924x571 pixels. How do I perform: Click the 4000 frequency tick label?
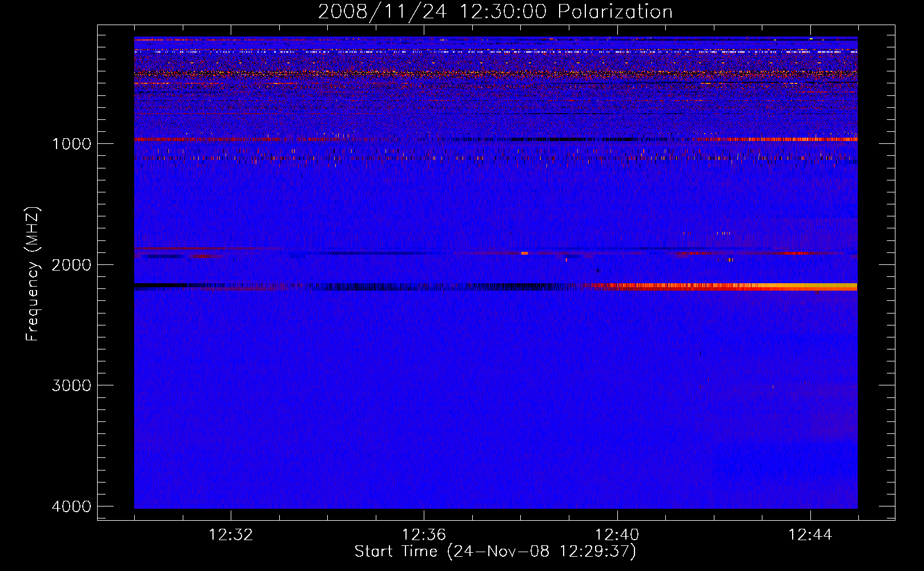click(x=71, y=506)
